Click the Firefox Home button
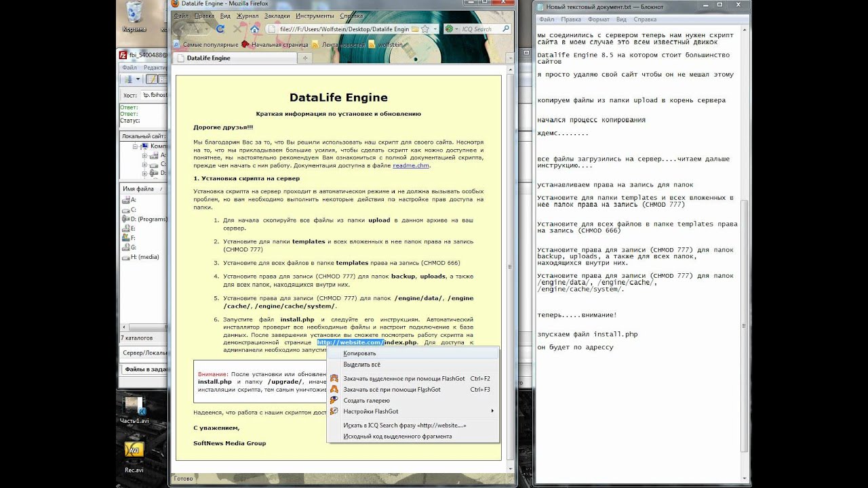The height and width of the screenshot is (488, 868). 254,29
